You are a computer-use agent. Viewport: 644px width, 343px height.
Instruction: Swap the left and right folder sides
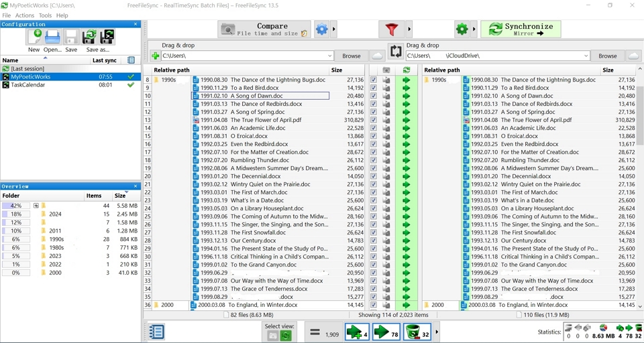[396, 52]
